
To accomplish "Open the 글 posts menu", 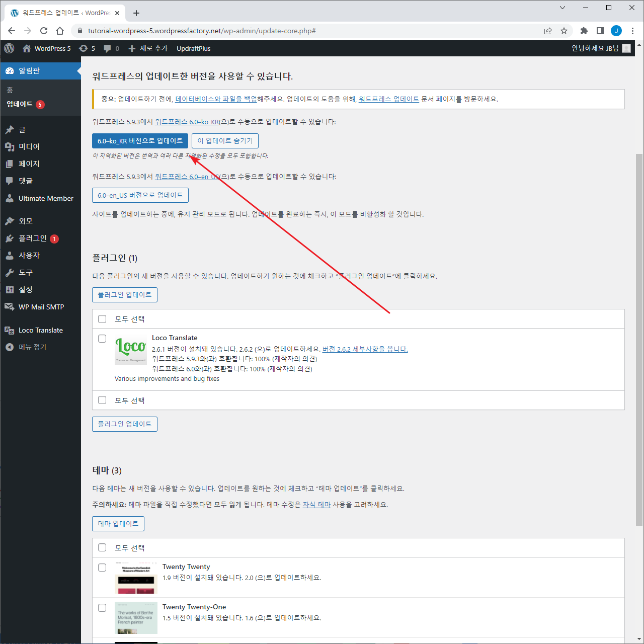I will [40, 130].
